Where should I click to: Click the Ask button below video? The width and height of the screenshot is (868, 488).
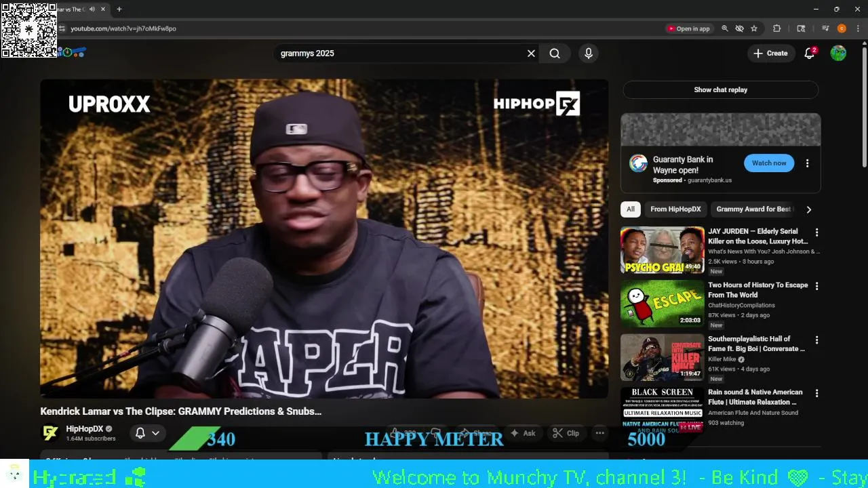pos(523,433)
